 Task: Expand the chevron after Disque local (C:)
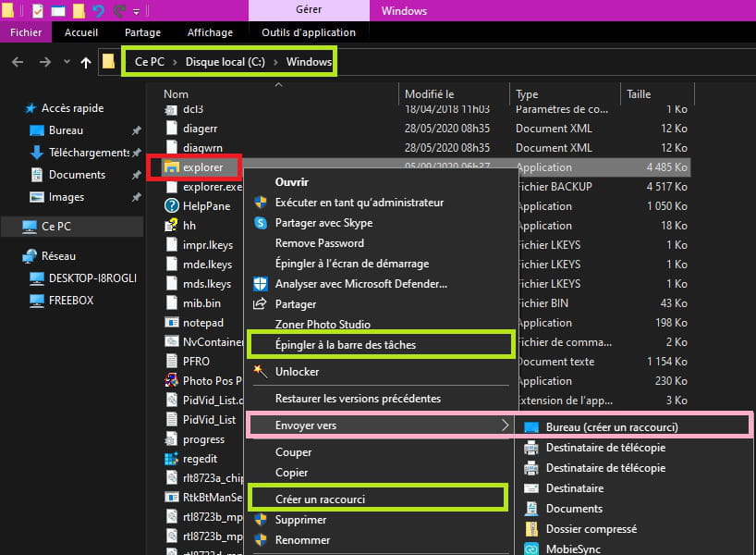275,62
